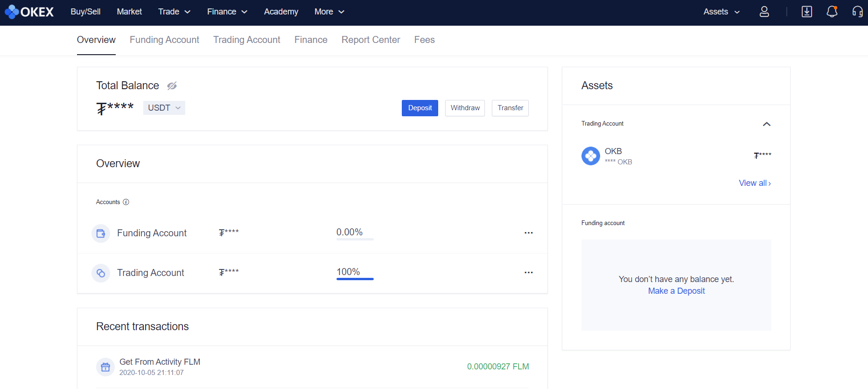The image size is (868, 389).
Task: Expand the Finance top menu
Action: (227, 12)
